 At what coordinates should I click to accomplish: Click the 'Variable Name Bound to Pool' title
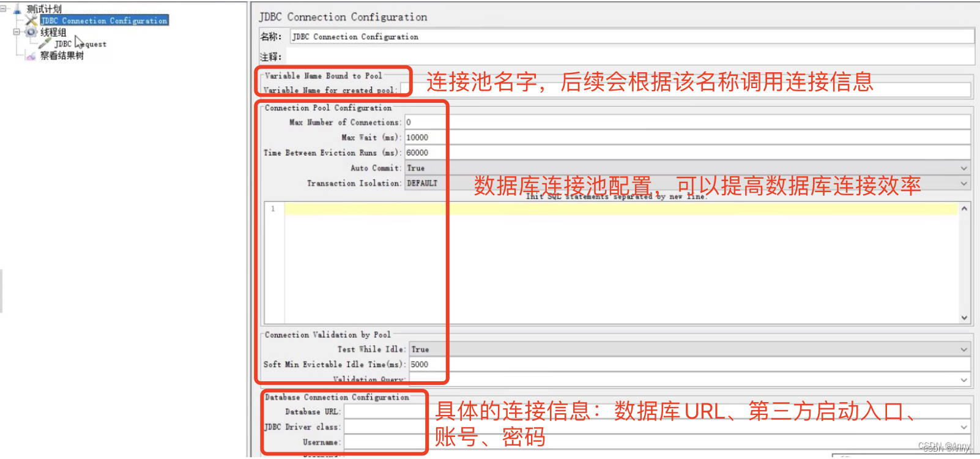323,76
